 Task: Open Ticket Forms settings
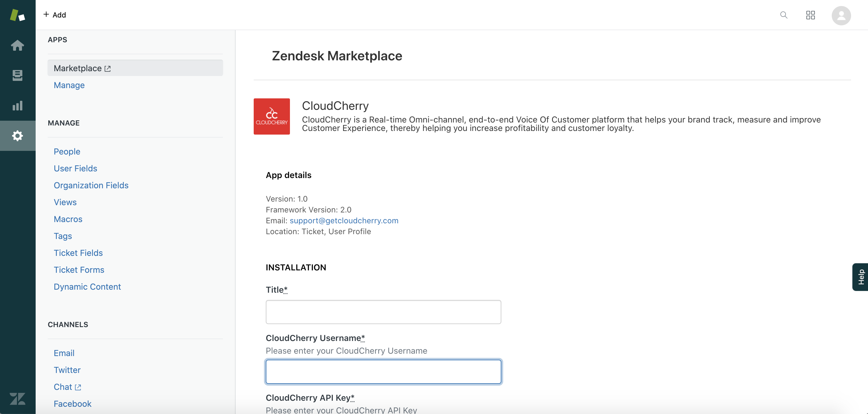coord(79,269)
